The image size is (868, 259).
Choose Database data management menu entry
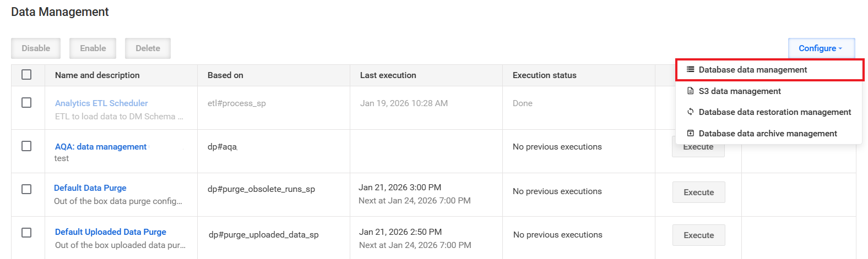[x=770, y=70]
